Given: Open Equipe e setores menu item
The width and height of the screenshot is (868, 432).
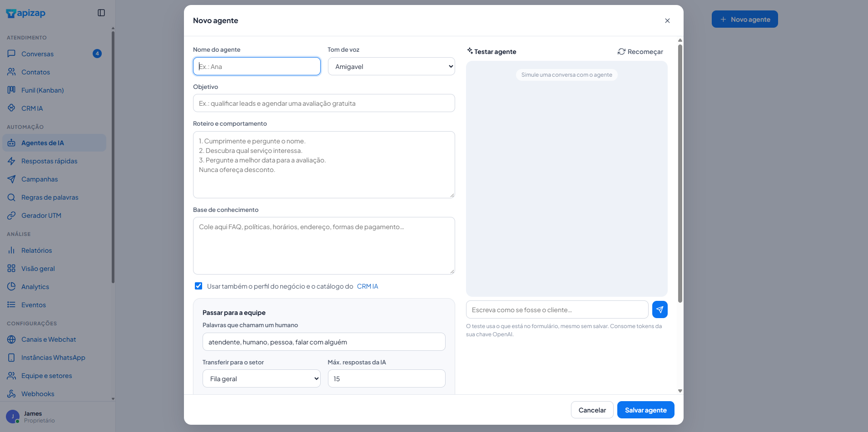Looking at the screenshot, I should pos(54,375).
